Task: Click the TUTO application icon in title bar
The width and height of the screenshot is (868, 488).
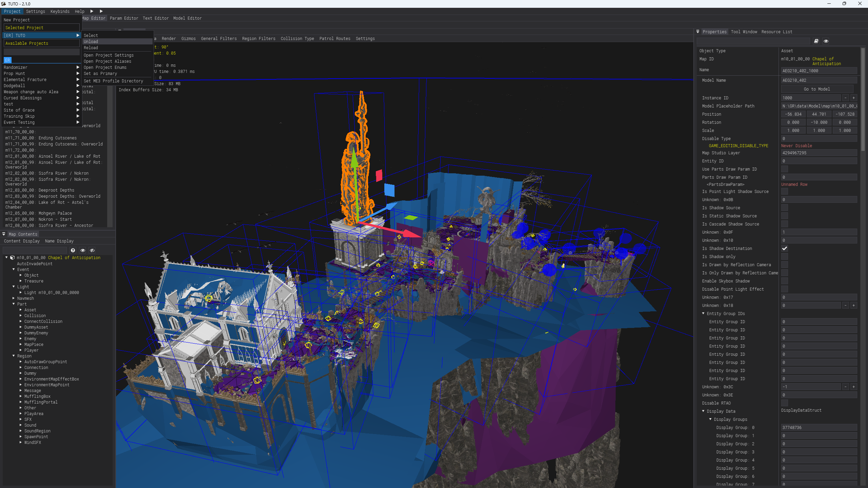Action: click(x=3, y=4)
